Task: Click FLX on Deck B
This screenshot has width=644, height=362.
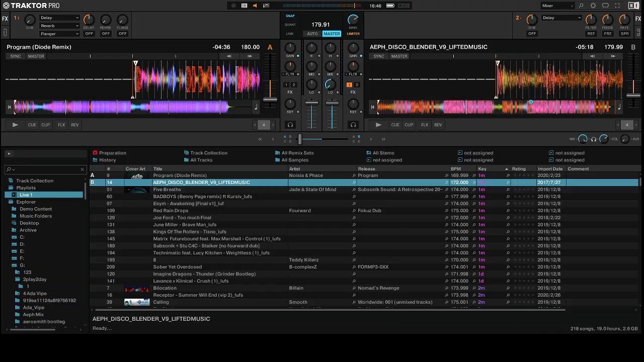Action: (424, 125)
